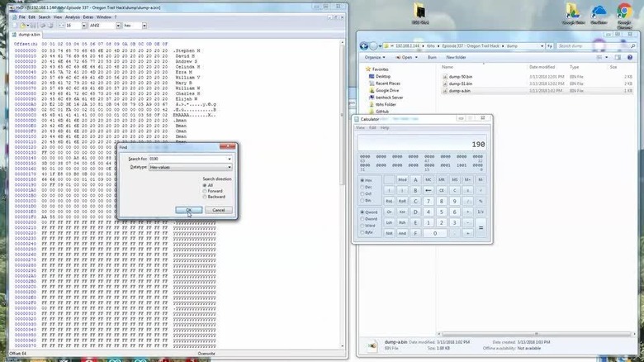Select the Dec radio button in Calculator
The image size is (644, 362).
(362, 186)
